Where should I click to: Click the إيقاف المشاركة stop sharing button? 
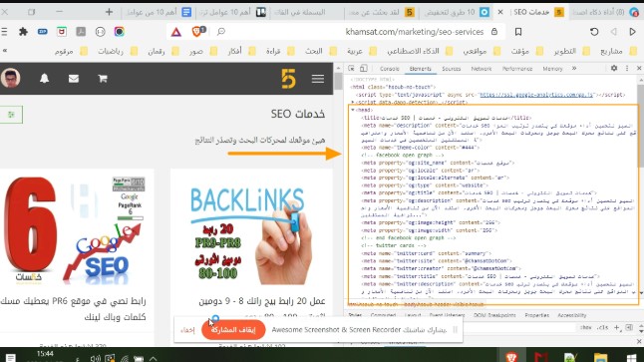pyautogui.click(x=233, y=329)
